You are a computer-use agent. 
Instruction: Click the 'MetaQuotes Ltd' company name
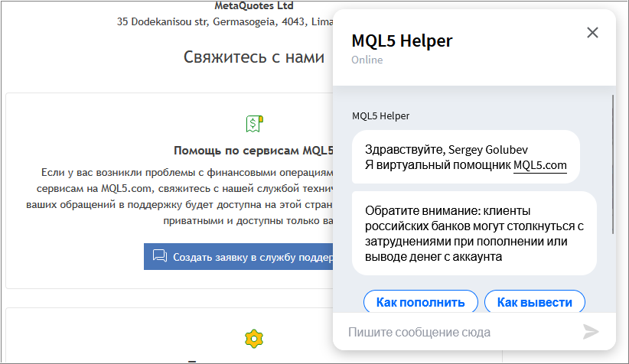pyautogui.click(x=254, y=5)
